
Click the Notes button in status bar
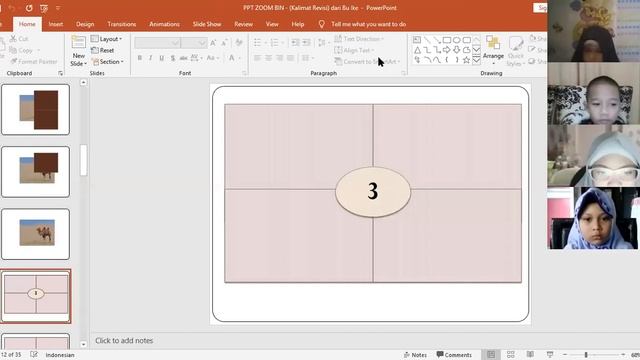tap(415, 355)
